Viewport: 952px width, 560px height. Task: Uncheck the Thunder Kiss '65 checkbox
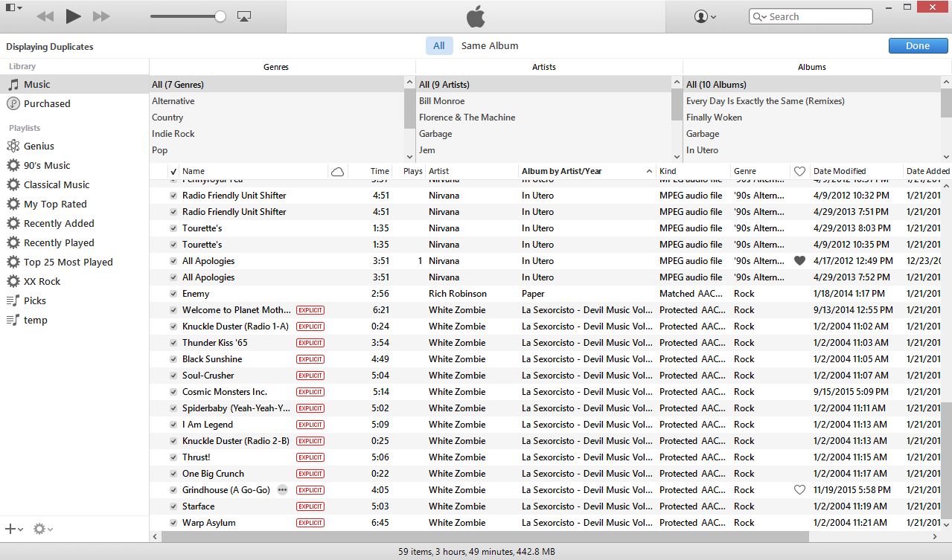(173, 343)
